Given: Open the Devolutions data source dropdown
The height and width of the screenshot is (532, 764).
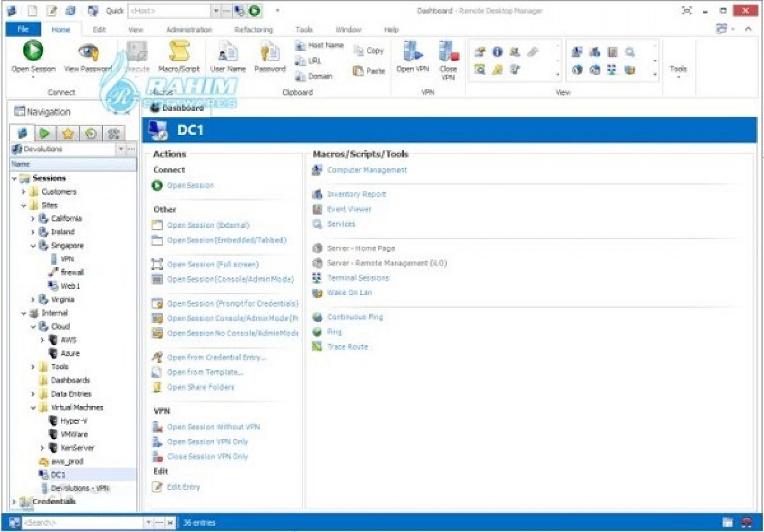Looking at the screenshot, I should click(x=121, y=149).
